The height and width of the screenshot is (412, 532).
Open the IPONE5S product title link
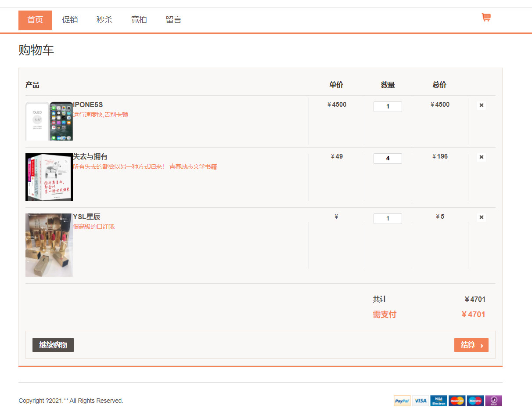[88, 105]
